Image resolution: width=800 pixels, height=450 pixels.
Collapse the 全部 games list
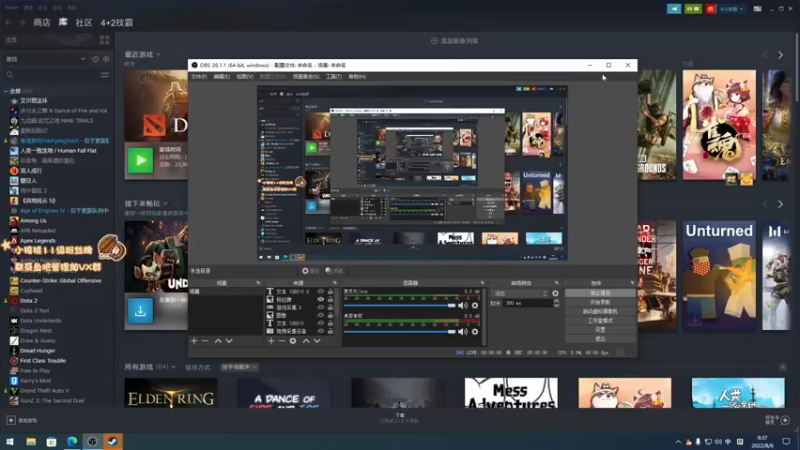coord(6,91)
